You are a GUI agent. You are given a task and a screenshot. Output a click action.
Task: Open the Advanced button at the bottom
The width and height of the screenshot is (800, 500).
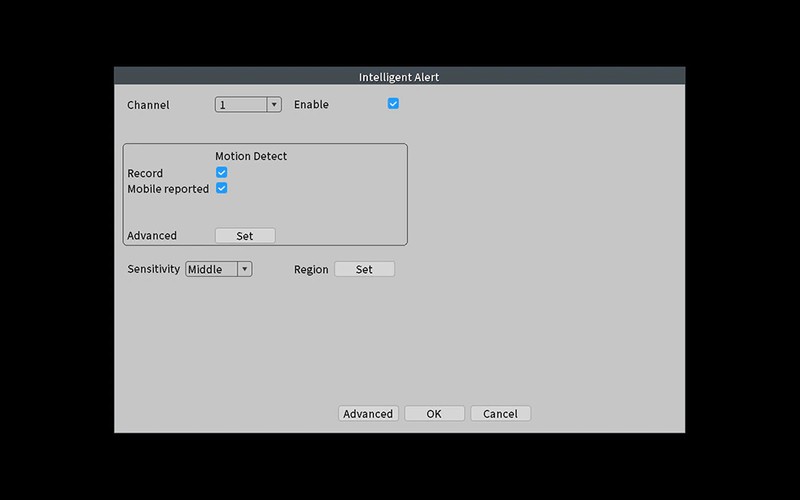368,414
